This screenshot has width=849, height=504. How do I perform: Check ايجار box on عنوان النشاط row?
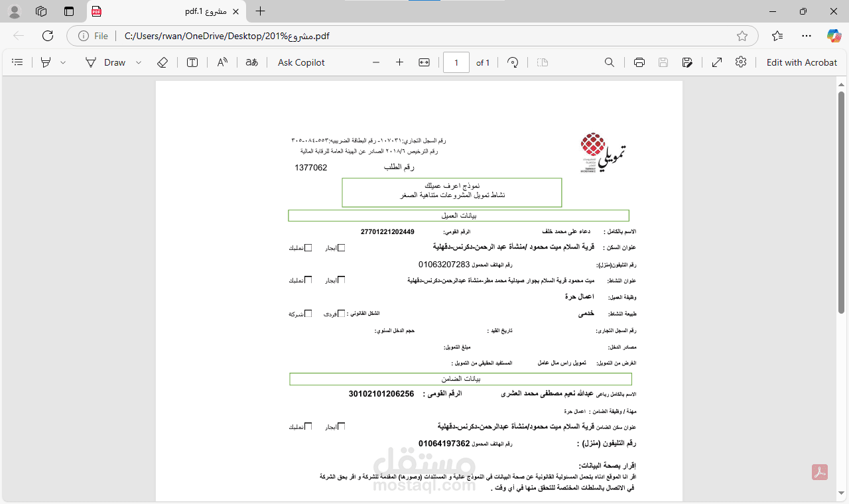(342, 280)
